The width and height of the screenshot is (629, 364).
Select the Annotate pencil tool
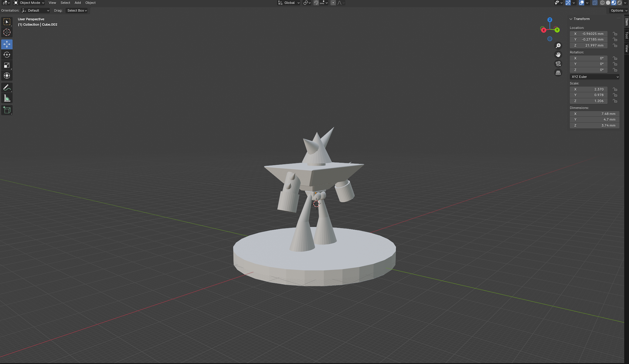[7, 88]
